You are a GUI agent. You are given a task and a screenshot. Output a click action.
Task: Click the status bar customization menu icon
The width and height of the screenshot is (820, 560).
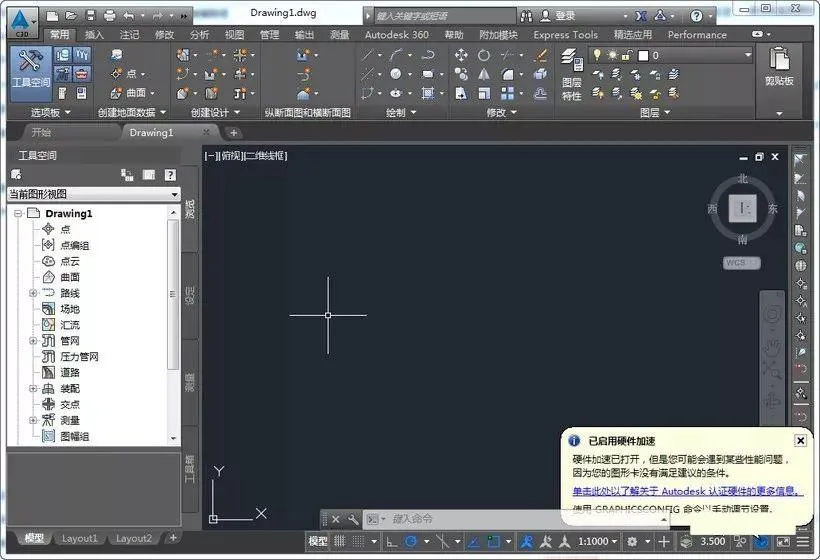click(x=803, y=542)
